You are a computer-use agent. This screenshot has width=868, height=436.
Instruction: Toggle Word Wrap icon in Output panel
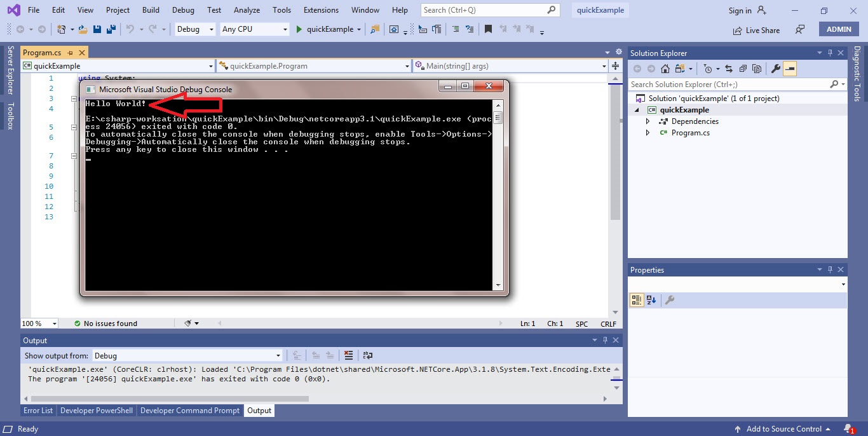click(x=367, y=355)
